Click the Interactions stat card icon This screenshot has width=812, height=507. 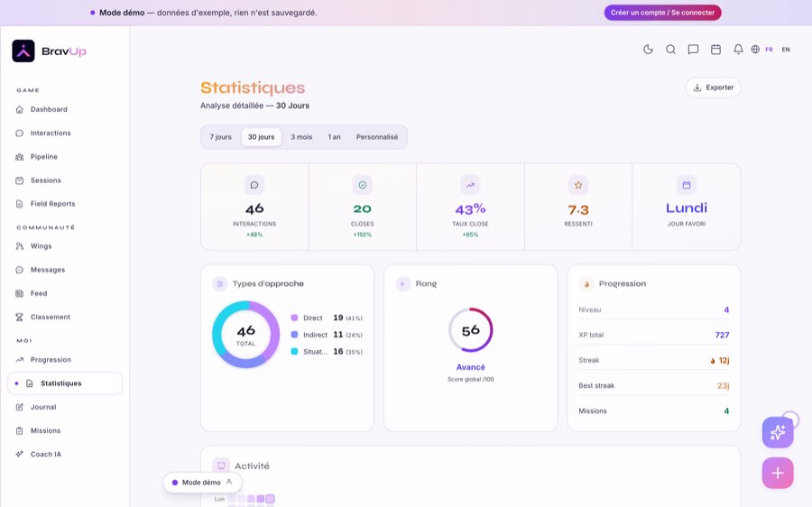tap(254, 185)
